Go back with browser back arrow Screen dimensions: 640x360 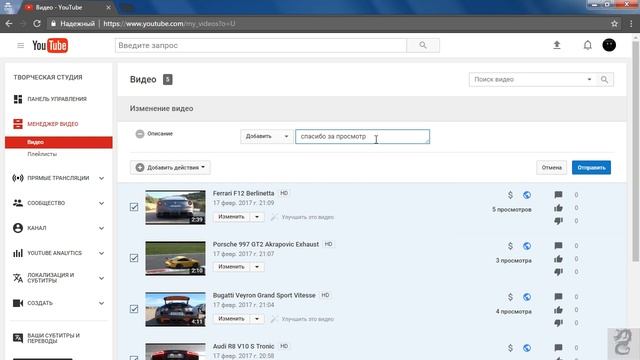[x=9, y=24]
